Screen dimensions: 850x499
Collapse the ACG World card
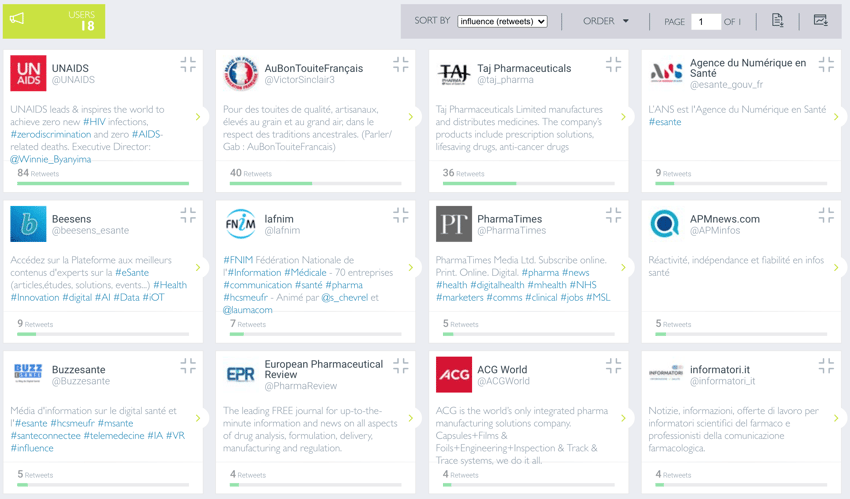pos(613,366)
